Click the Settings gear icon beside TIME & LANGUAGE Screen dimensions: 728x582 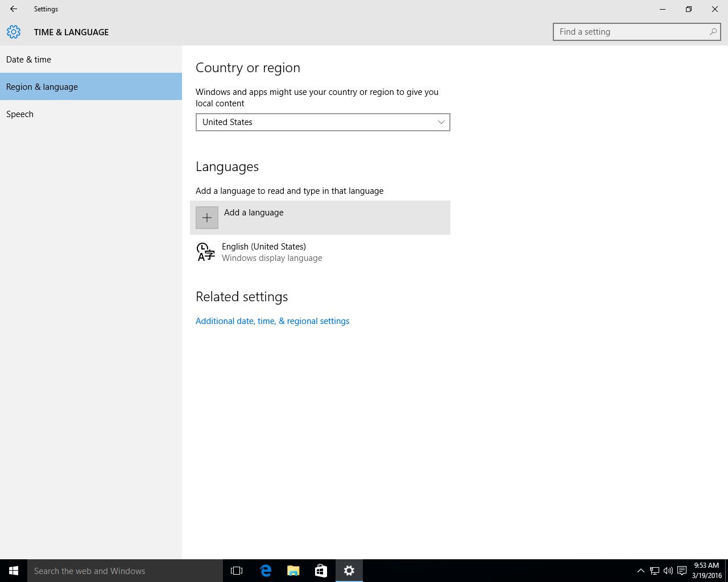click(14, 32)
